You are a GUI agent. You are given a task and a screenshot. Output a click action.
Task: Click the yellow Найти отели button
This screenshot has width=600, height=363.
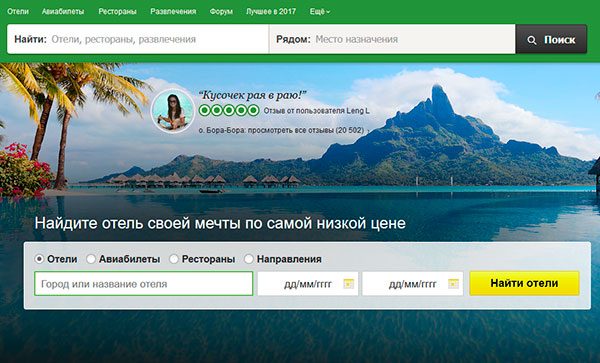click(524, 283)
